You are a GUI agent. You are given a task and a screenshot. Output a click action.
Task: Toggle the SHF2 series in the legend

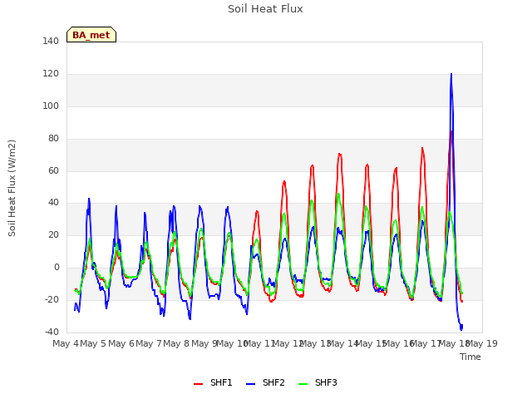pos(265,382)
